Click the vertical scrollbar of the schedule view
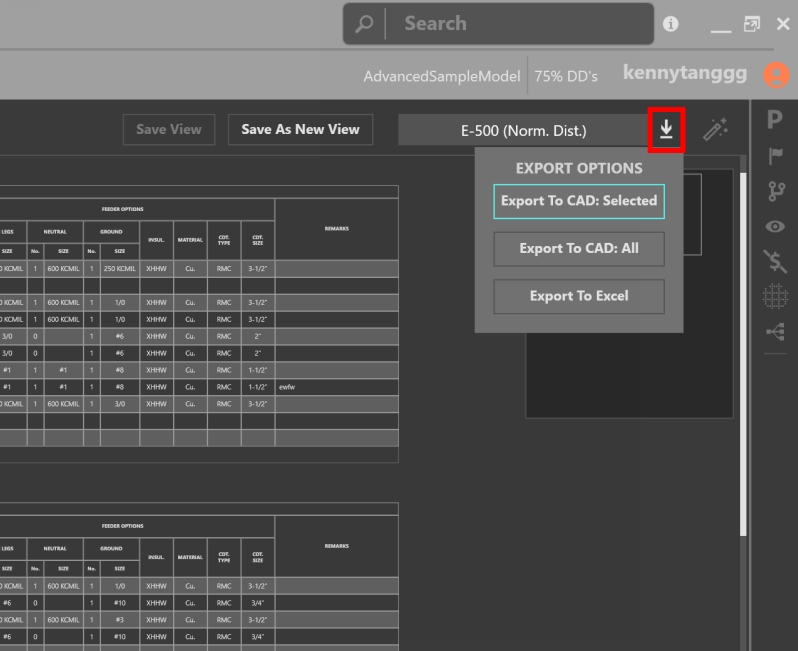Viewport: 798px width, 651px height. 743,354
